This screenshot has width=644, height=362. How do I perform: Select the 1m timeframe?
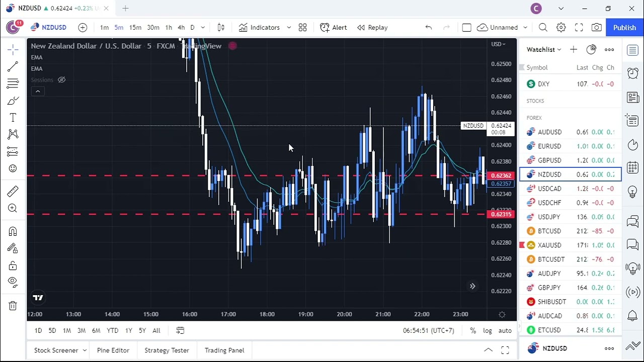coord(104,28)
